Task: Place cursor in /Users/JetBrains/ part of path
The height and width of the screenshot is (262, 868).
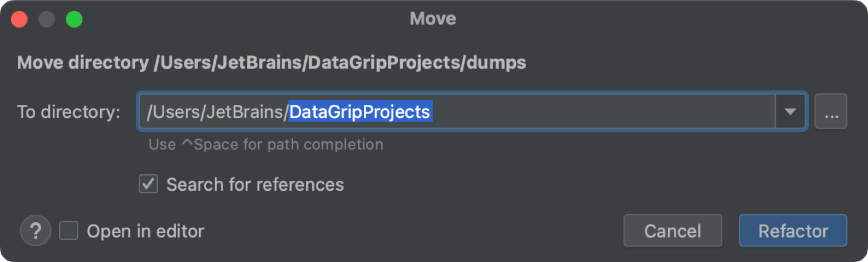Action: pos(218,112)
